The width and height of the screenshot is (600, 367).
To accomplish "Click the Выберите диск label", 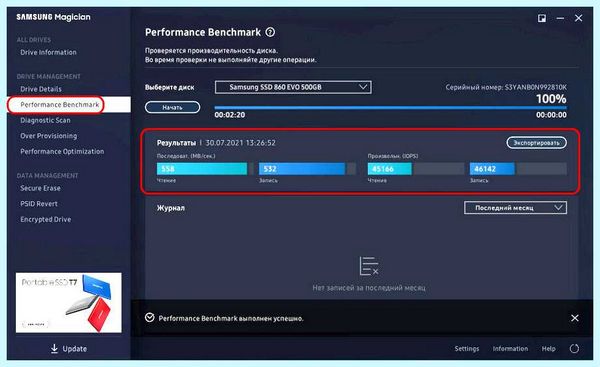I will tap(170, 87).
